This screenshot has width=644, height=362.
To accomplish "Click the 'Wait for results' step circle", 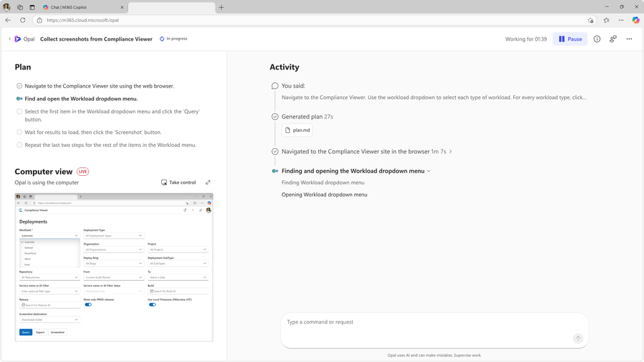I will [x=19, y=132].
